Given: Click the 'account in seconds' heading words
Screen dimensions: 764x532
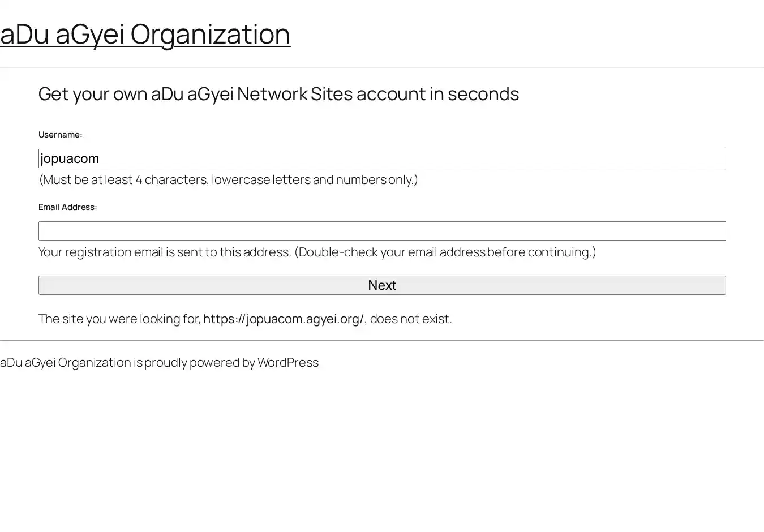Looking at the screenshot, I should [x=437, y=94].
